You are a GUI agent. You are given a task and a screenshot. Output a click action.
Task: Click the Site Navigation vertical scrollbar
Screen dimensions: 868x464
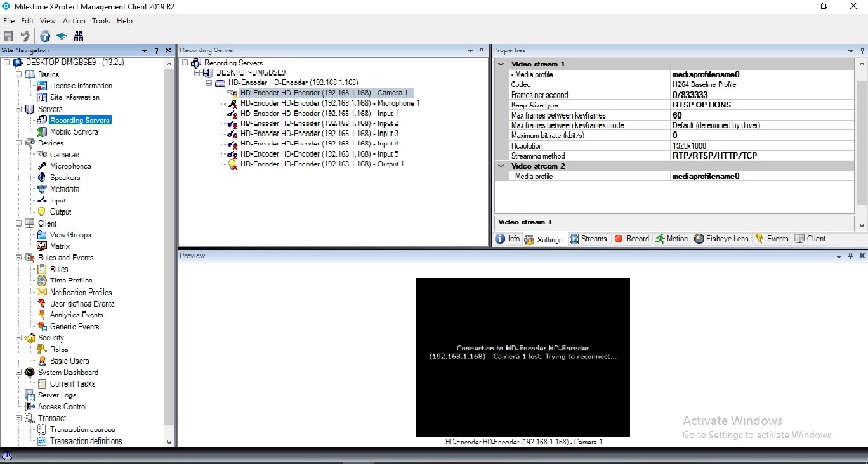click(x=169, y=251)
